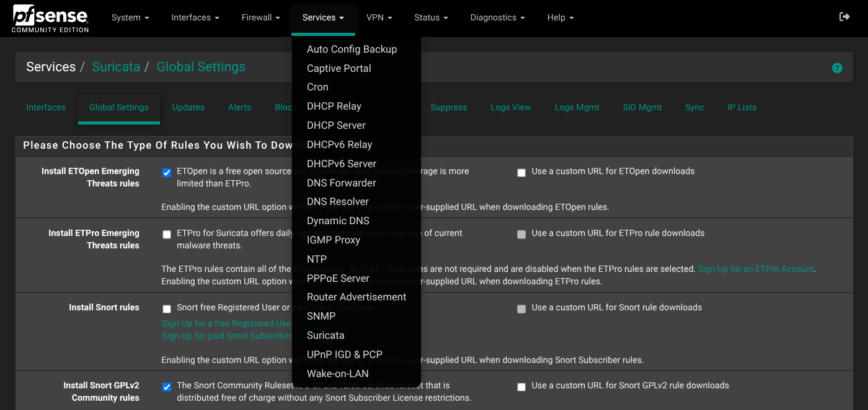Choose UPnP IGD & PCP entry
The image size is (868, 410).
click(x=344, y=354)
